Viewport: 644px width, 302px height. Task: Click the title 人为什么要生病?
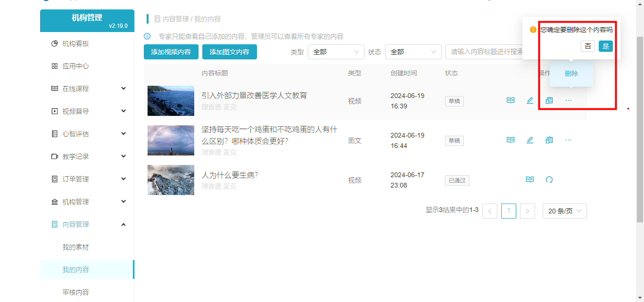(230, 175)
